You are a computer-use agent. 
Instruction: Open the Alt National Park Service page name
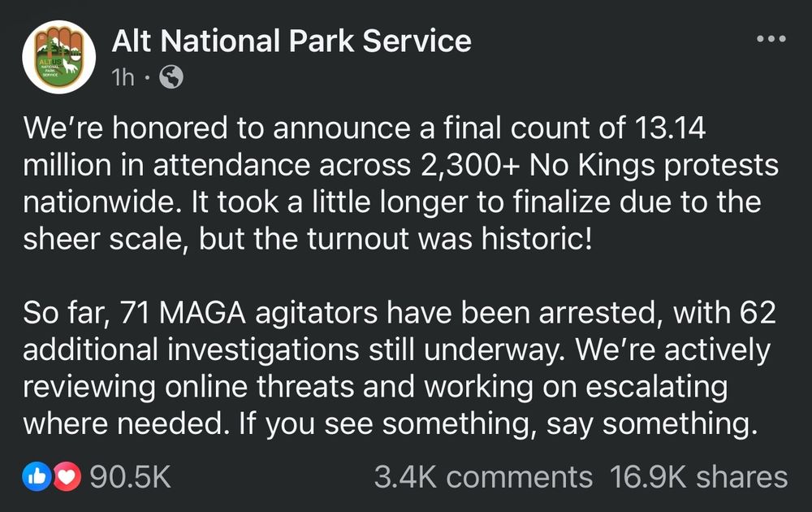pyautogui.click(x=291, y=41)
